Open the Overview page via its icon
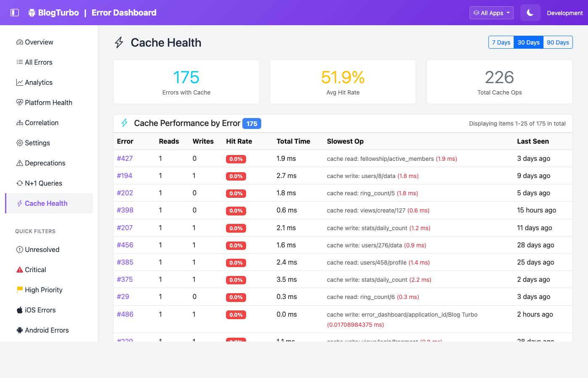Viewport: 588px width, 378px height. [19, 42]
